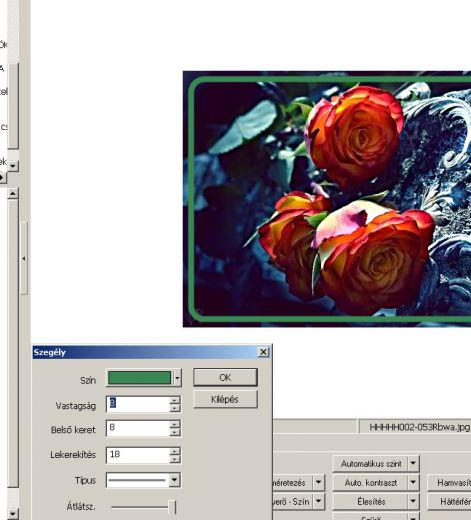The image size is (471, 520).
Task: Click the Vastagság input field
Action: [x=138, y=404]
